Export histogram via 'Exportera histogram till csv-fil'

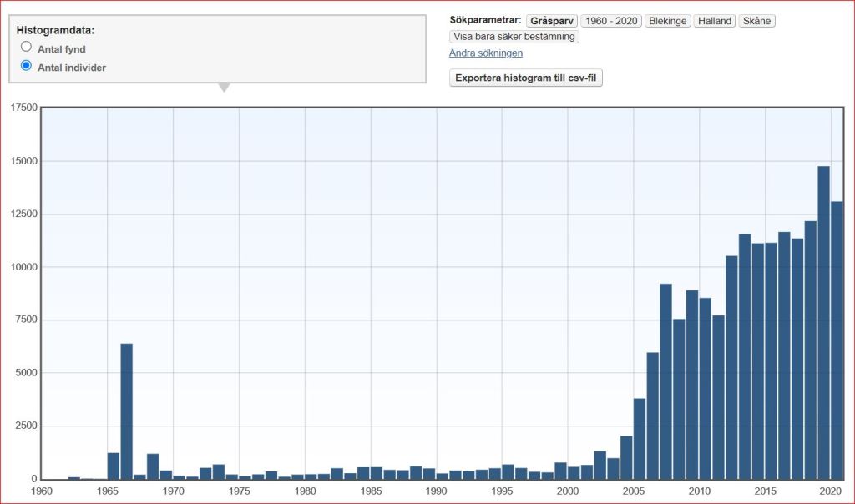click(526, 78)
